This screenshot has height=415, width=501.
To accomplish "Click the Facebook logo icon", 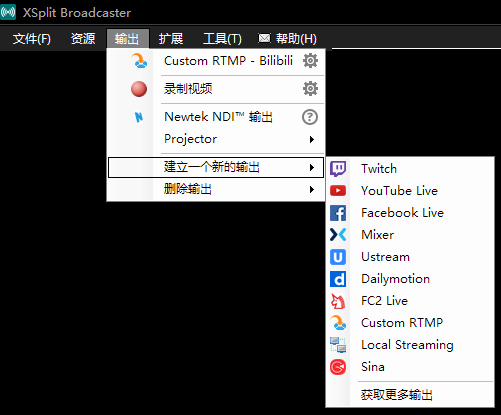I will 338,213.
